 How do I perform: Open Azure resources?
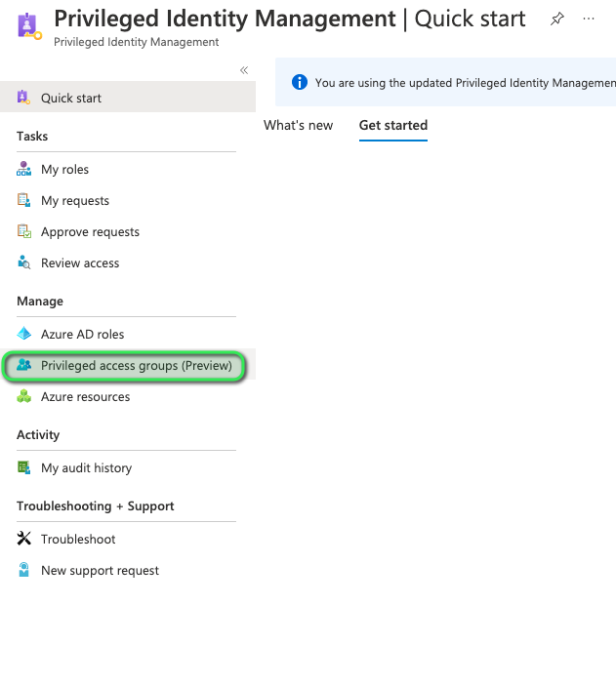point(85,397)
